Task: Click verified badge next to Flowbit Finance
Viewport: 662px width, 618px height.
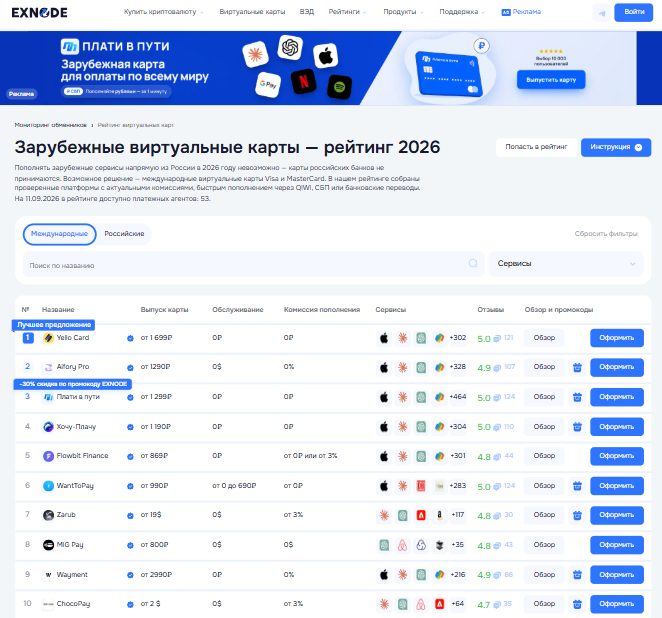Action: point(130,456)
